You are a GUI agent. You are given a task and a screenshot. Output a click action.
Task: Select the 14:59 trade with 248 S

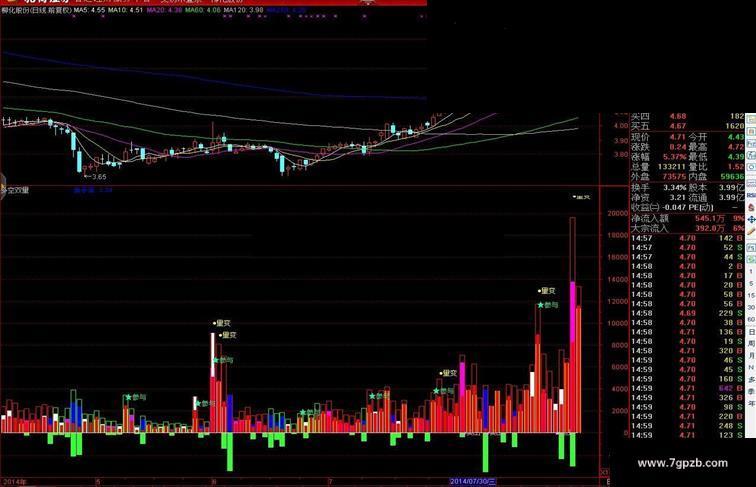pyautogui.click(x=688, y=426)
